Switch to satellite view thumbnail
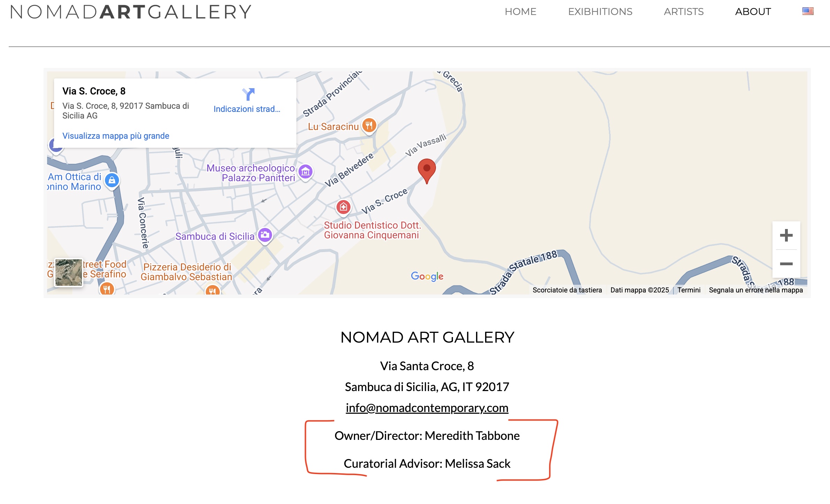The width and height of the screenshot is (830, 504). point(69,272)
